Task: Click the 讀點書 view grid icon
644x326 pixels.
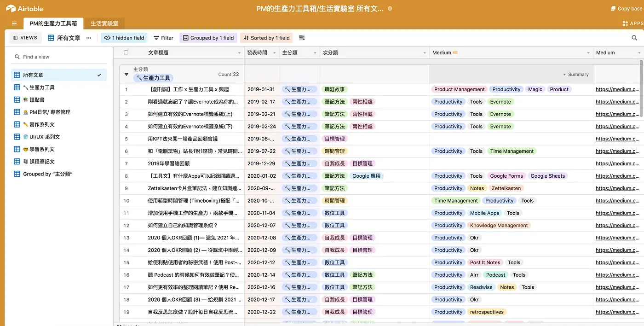Action: pyautogui.click(x=17, y=99)
